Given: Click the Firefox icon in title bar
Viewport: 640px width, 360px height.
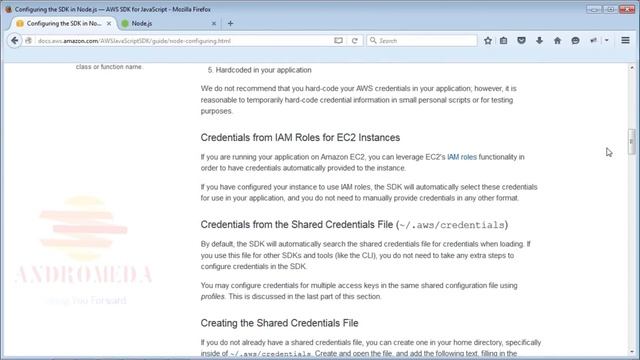Looking at the screenshot, I should pos(8,9).
